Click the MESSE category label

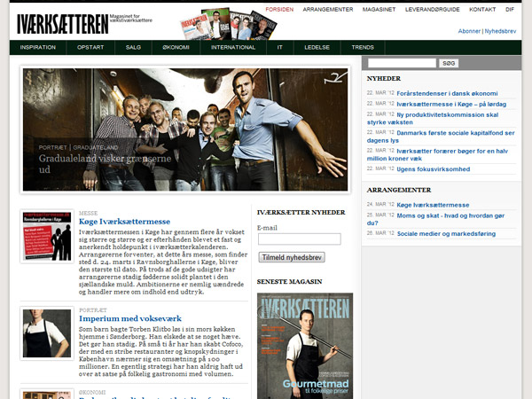[x=88, y=213]
